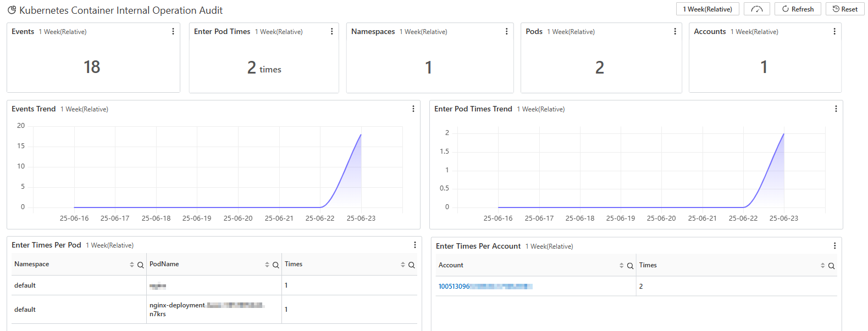Click the Events Trend peak data point on 25-06-23

point(361,134)
